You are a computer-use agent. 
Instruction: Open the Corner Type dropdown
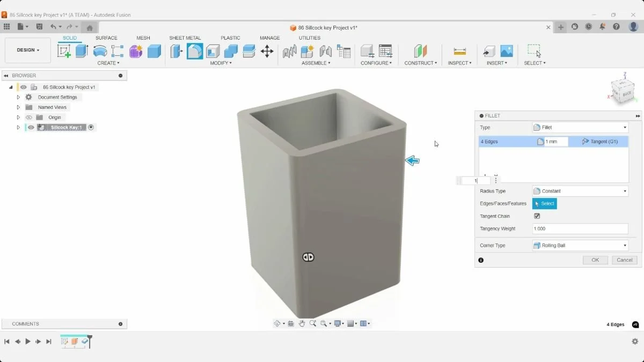coord(580,246)
